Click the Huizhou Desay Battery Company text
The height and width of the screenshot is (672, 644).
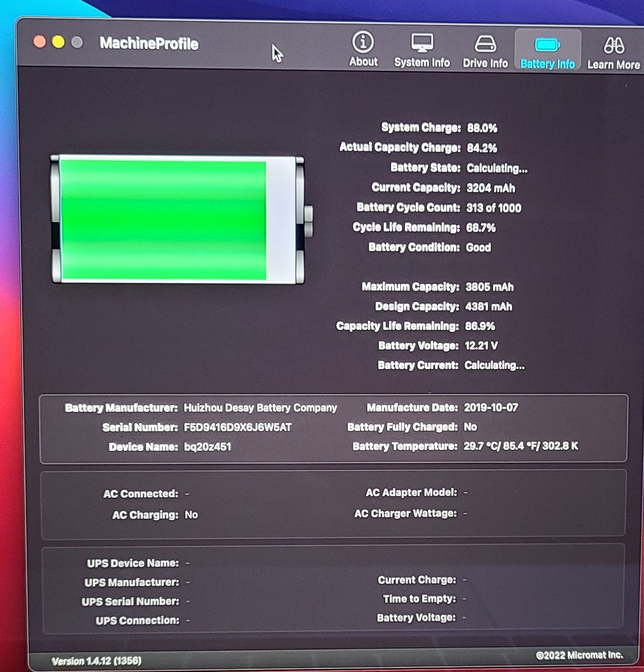260,408
